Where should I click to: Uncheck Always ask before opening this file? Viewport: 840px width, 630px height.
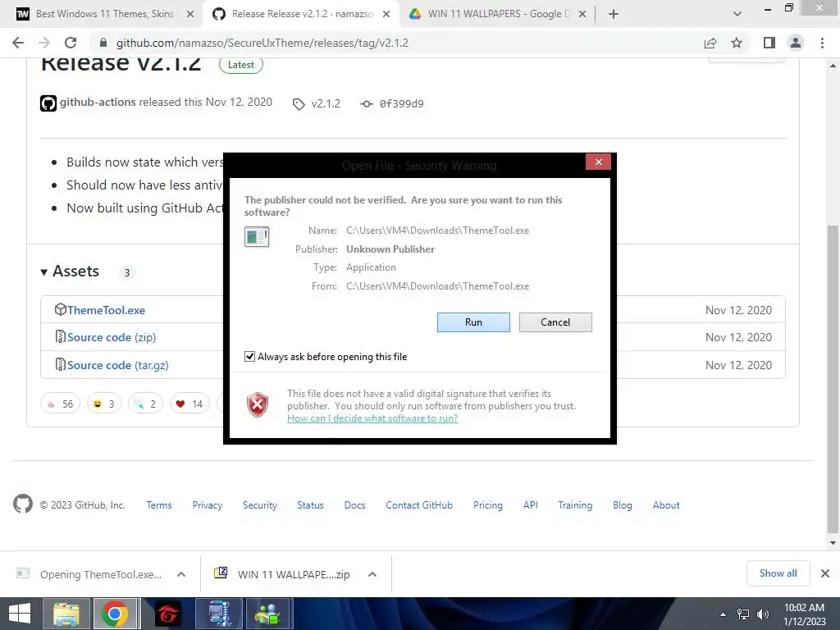pyautogui.click(x=249, y=356)
